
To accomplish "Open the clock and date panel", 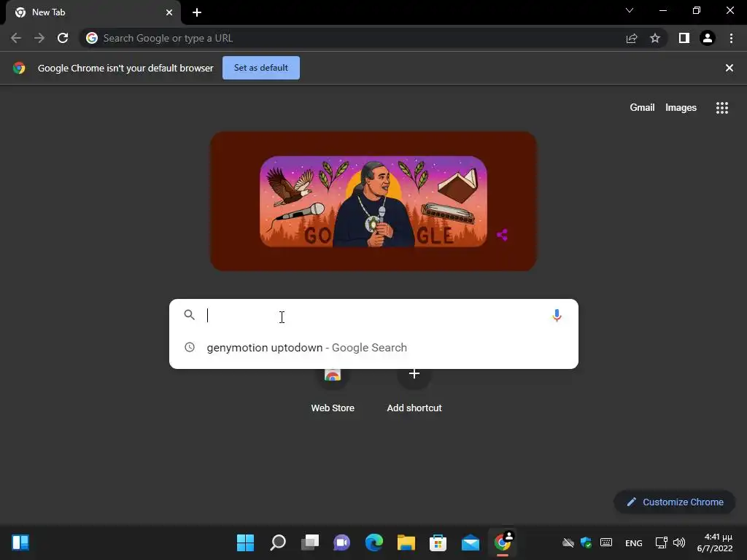I will pos(715,542).
